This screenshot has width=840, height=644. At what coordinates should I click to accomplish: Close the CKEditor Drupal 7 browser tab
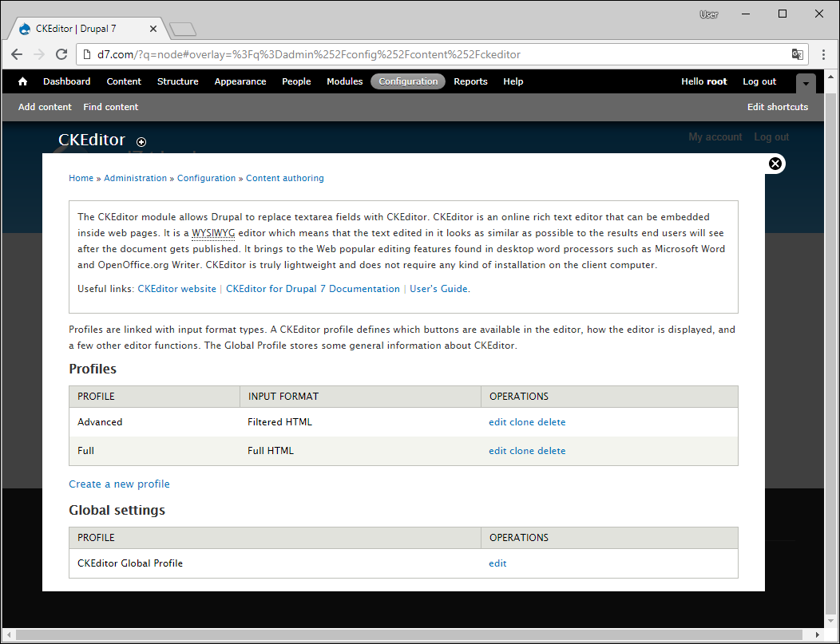coord(153,29)
